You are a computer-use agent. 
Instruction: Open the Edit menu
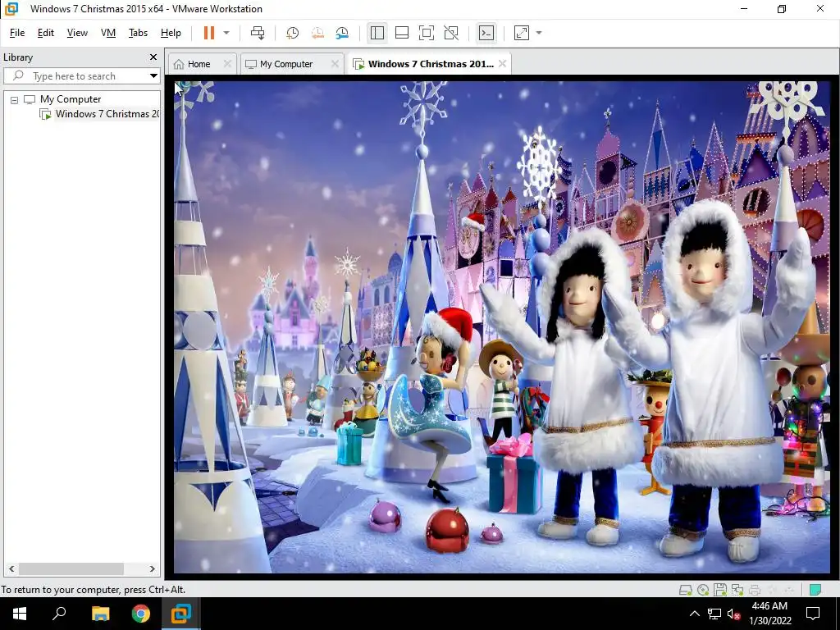46,33
